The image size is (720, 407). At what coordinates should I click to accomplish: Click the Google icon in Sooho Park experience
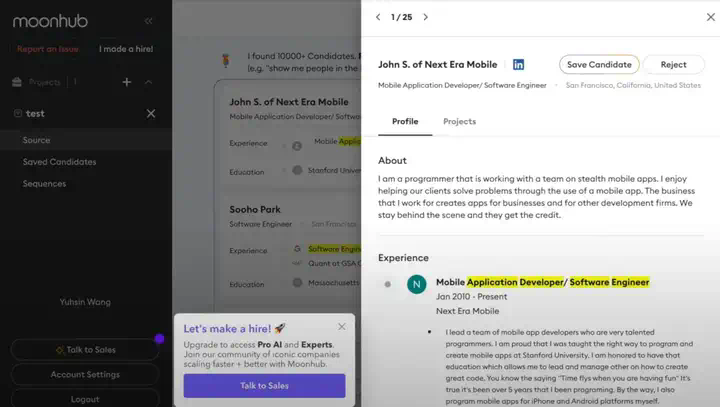pyautogui.click(x=297, y=249)
